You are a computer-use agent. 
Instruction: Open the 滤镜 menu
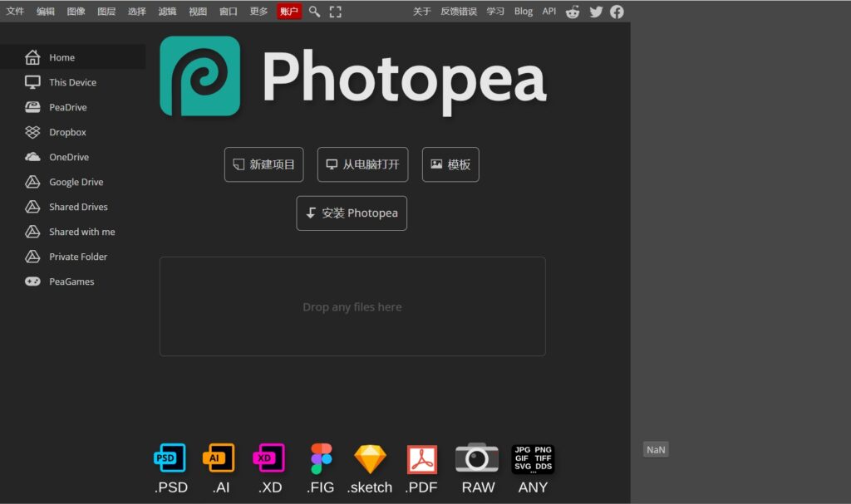pyautogui.click(x=166, y=11)
